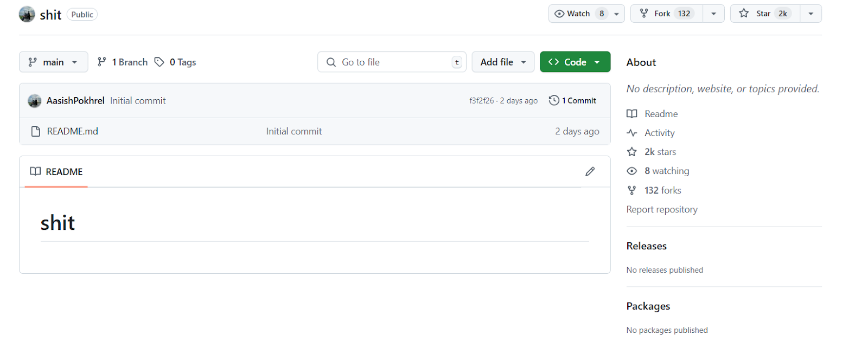Click the star icon beside 2k stars
The image size is (868, 354).
coord(631,152)
